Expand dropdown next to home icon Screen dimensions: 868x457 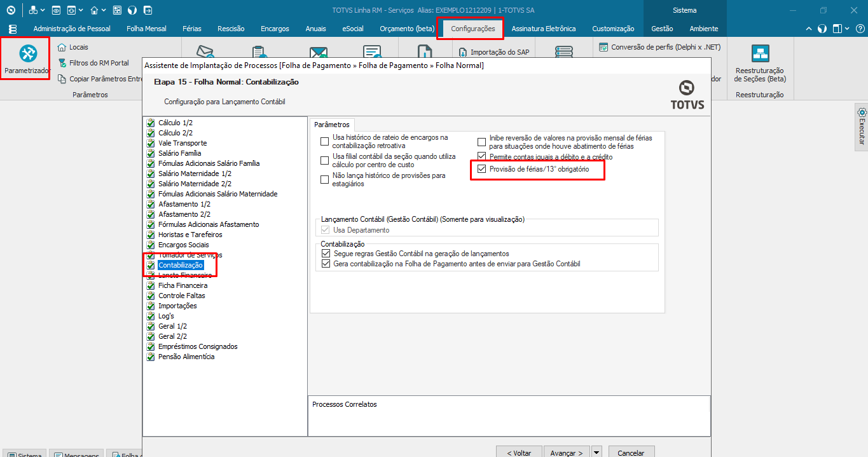(104, 10)
